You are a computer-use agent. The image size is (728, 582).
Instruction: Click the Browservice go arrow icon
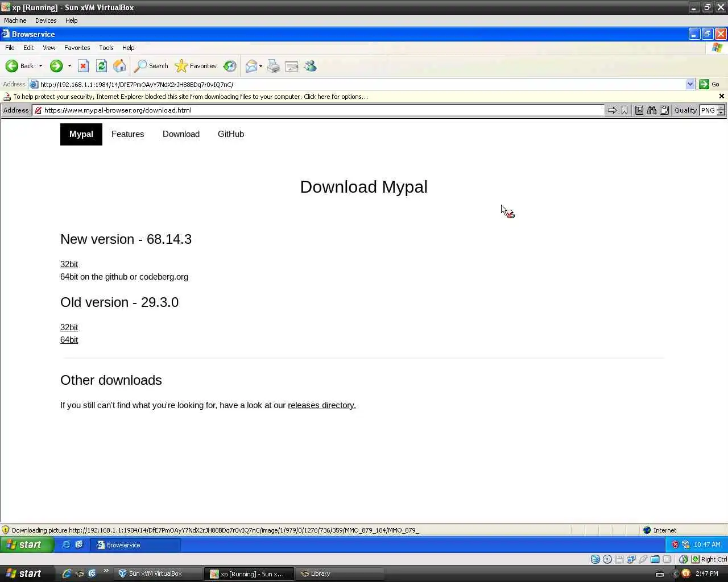click(612, 110)
